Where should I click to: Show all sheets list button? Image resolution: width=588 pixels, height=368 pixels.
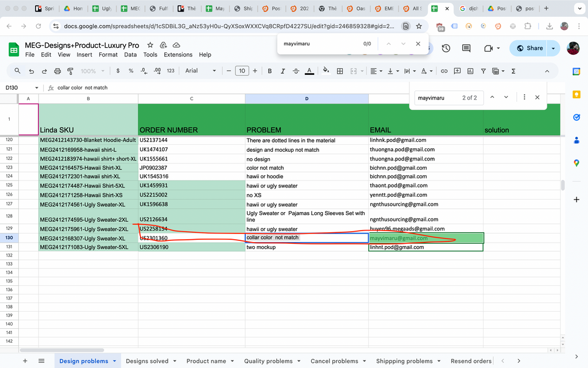(41, 361)
